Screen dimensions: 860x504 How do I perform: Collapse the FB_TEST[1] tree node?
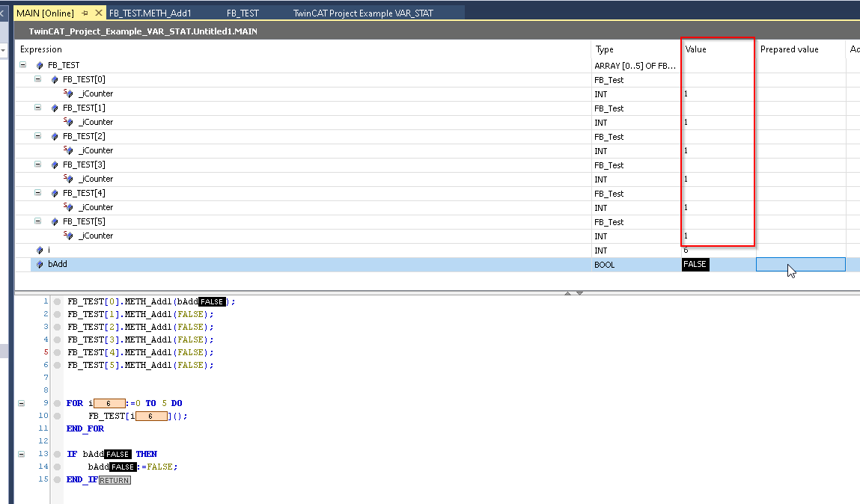38,108
